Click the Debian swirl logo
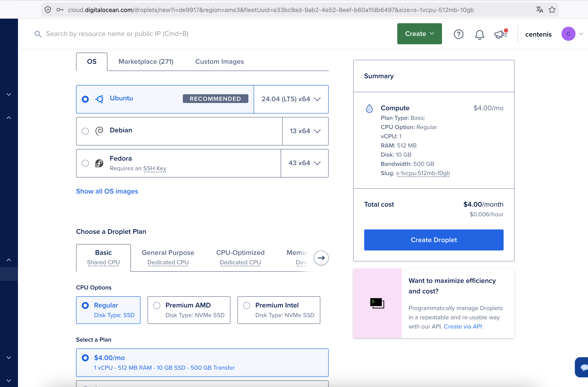 coord(99,131)
